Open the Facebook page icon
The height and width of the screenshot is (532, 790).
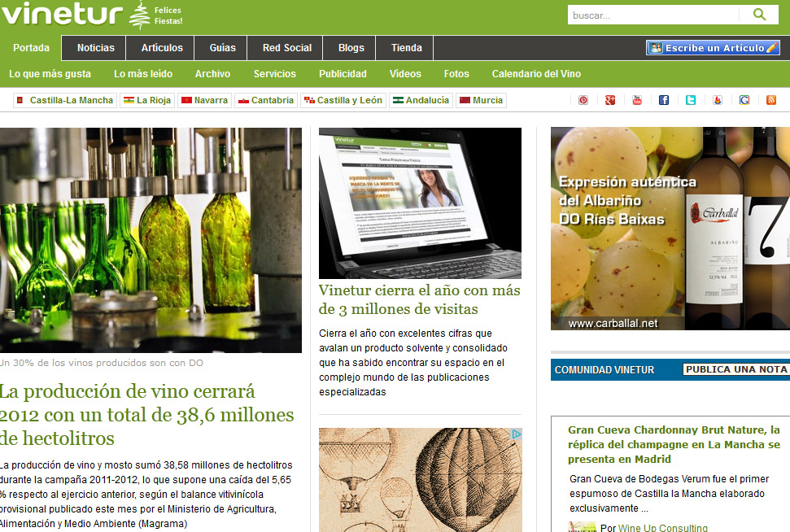tap(664, 100)
